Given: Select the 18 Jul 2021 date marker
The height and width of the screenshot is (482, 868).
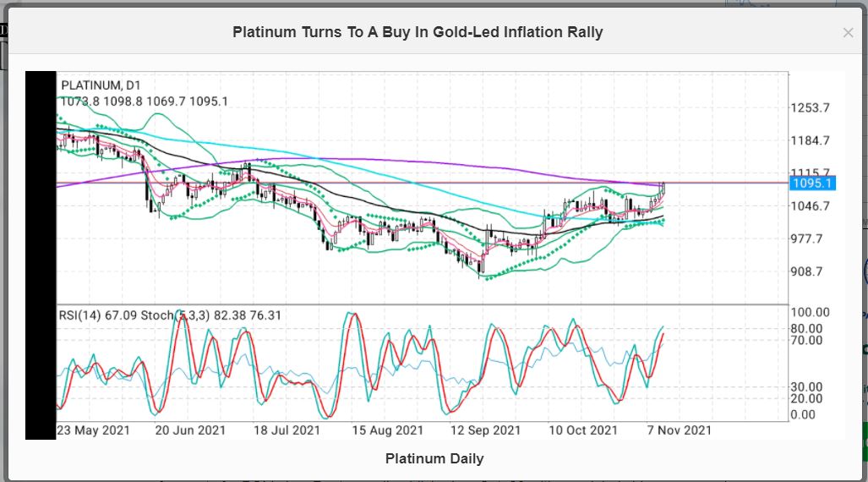Looking at the screenshot, I should coord(285,430).
